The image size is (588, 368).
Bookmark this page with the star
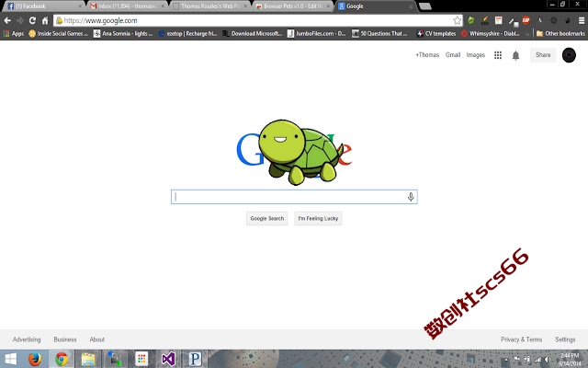(x=457, y=20)
